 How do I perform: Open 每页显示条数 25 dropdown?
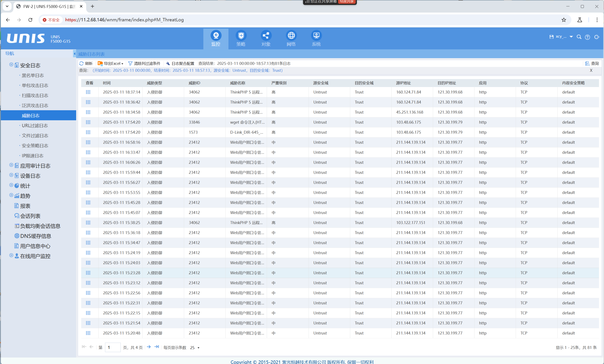(195, 347)
